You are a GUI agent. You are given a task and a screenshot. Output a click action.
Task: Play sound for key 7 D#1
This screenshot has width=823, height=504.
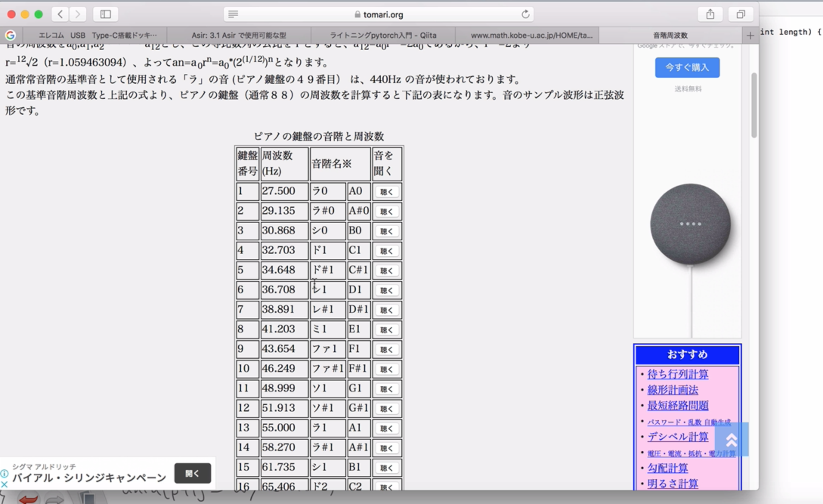point(387,310)
